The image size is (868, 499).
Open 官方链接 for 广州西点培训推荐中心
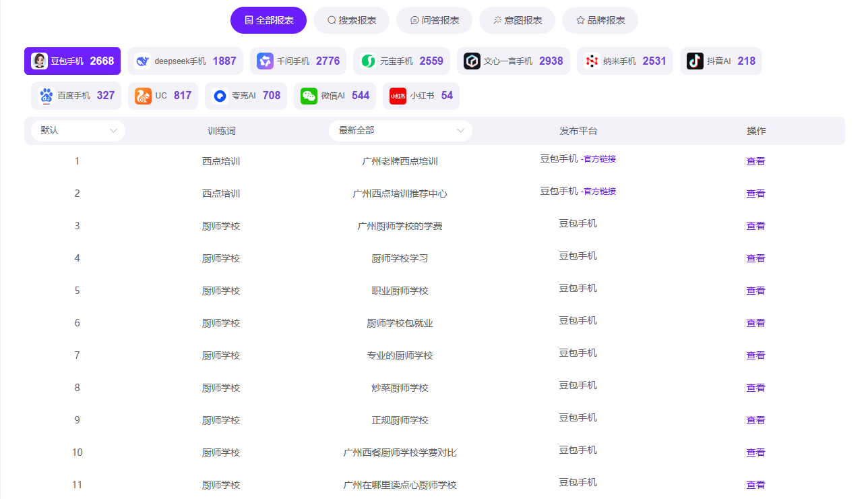[x=598, y=192]
